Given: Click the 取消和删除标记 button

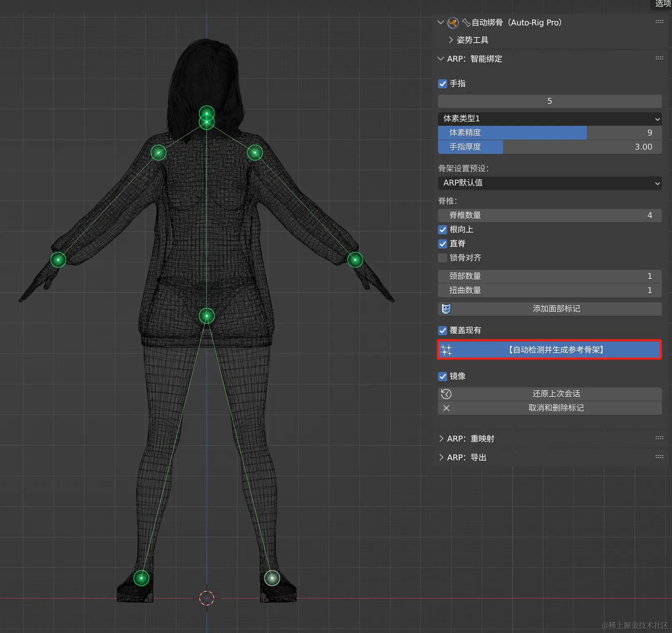Looking at the screenshot, I should tap(556, 408).
